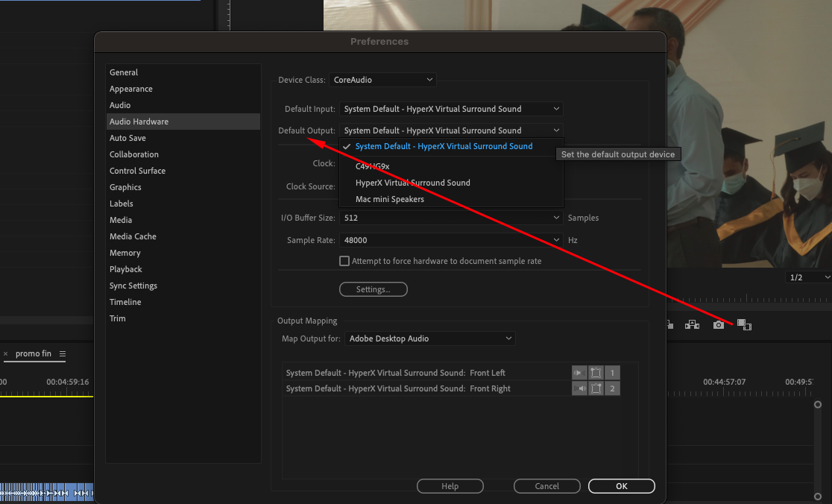The width and height of the screenshot is (832, 504).
Task: Toggle the channel 1 output button
Action: [x=612, y=372]
